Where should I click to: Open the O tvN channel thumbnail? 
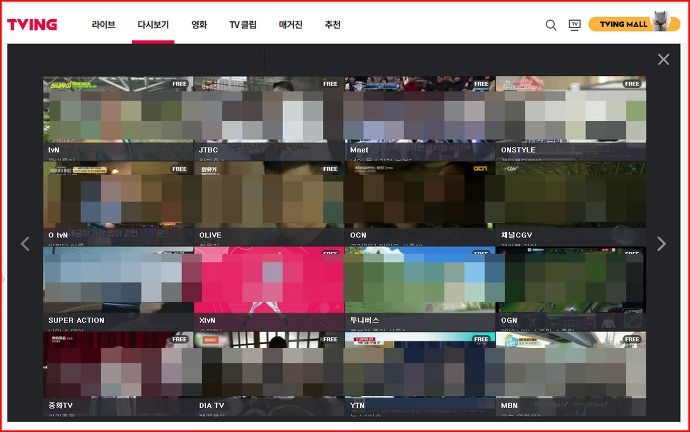pyautogui.click(x=118, y=204)
